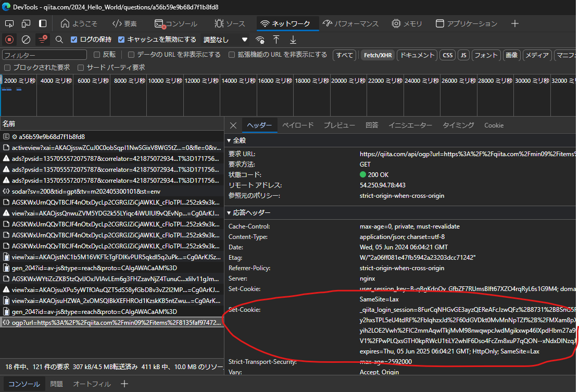
Task: Open the オートフィル drawer tab
Action: tap(92, 384)
